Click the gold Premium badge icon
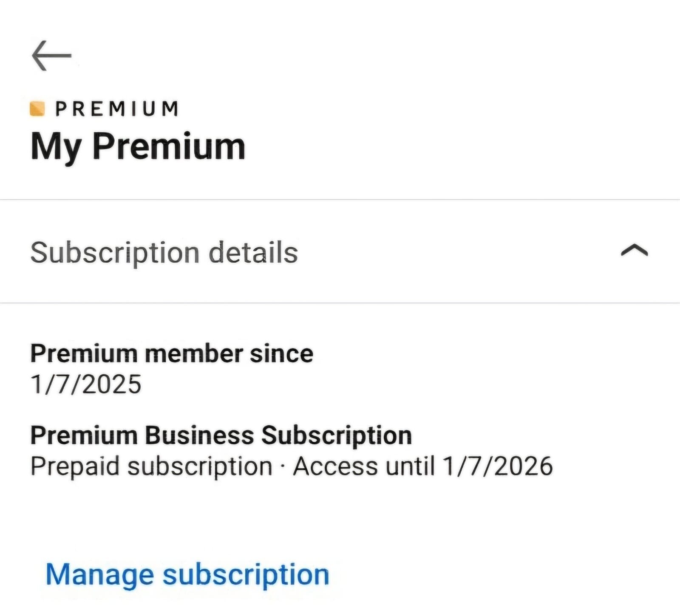The width and height of the screenshot is (680, 616). [37, 108]
